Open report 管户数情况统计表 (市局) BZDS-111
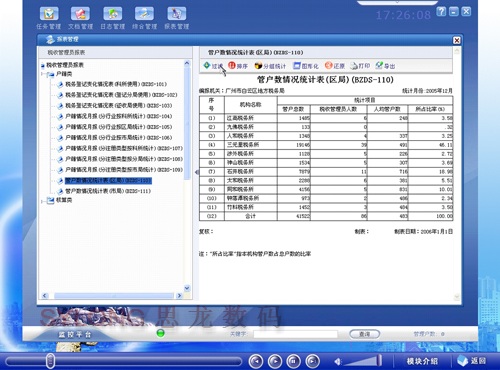 click(108, 191)
